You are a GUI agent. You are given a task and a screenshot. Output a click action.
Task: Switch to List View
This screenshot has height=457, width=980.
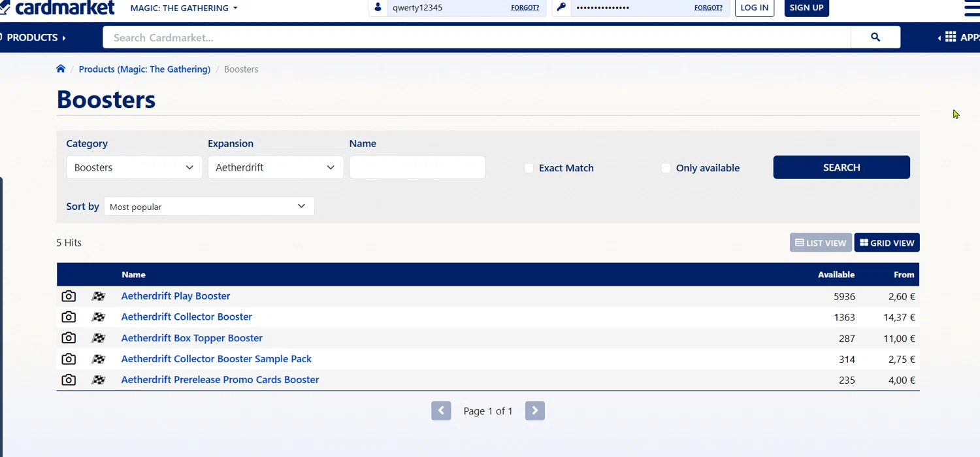point(821,243)
